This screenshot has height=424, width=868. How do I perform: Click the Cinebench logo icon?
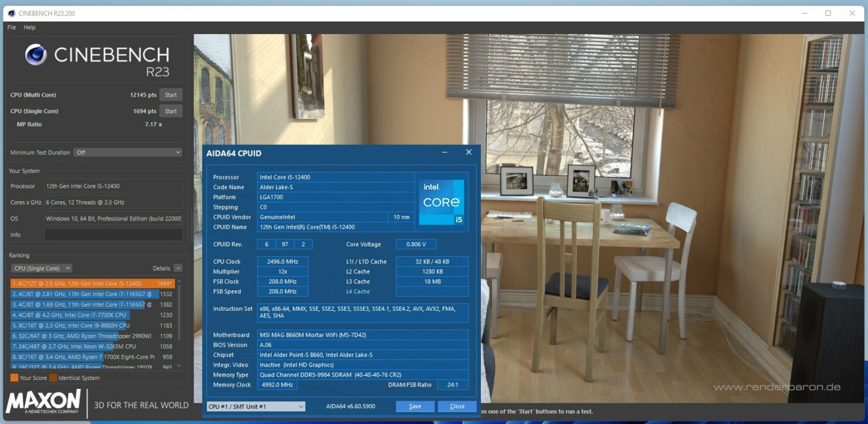tap(36, 55)
